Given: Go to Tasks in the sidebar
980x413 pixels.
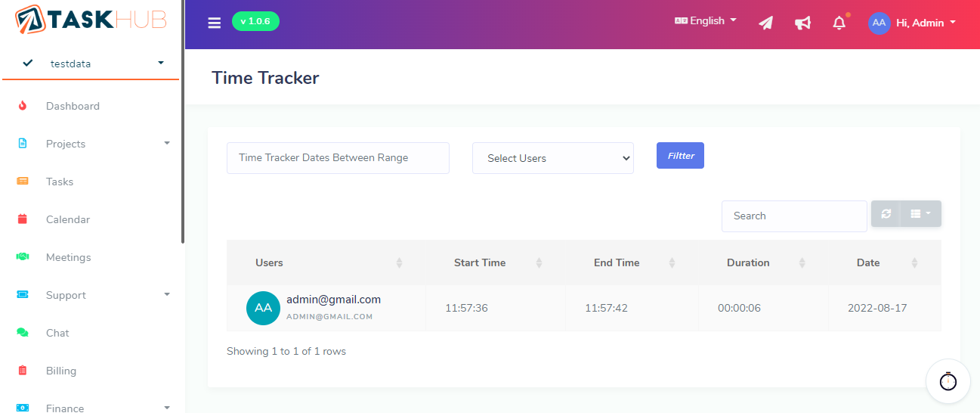Looking at the screenshot, I should 60,182.
